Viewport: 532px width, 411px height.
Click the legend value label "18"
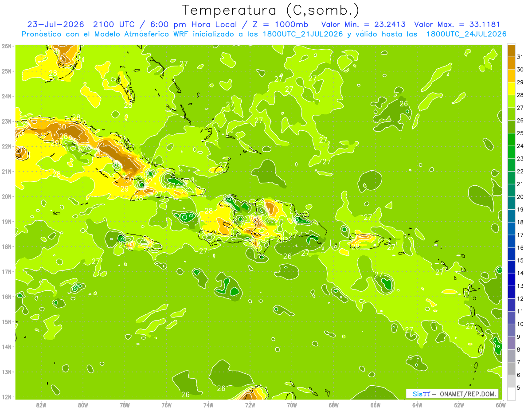520,222
